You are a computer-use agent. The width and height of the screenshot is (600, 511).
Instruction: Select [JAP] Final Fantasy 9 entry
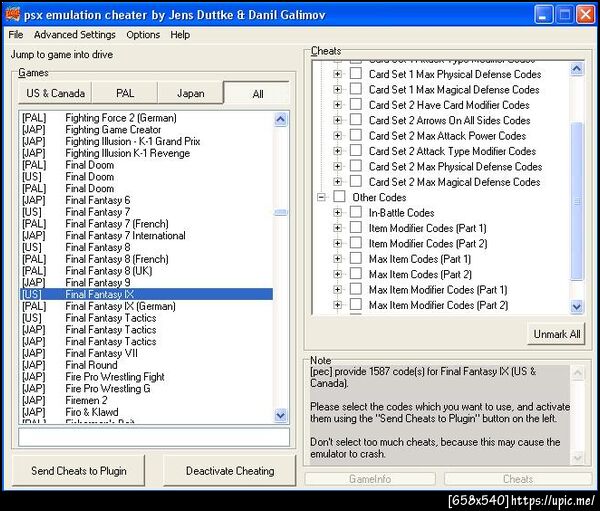(x=147, y=282)
